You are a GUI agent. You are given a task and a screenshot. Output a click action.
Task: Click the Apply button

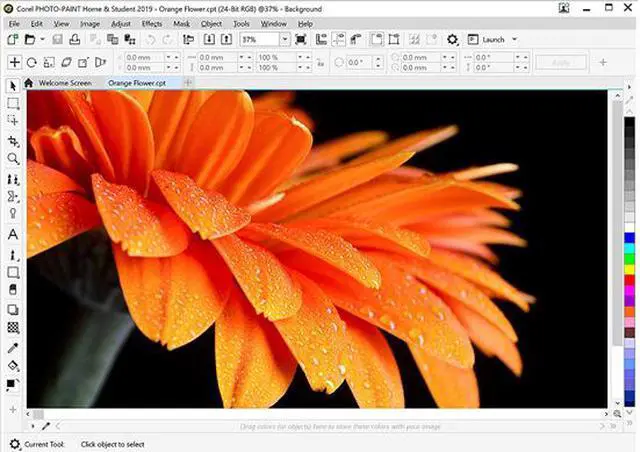pos(560,62)
